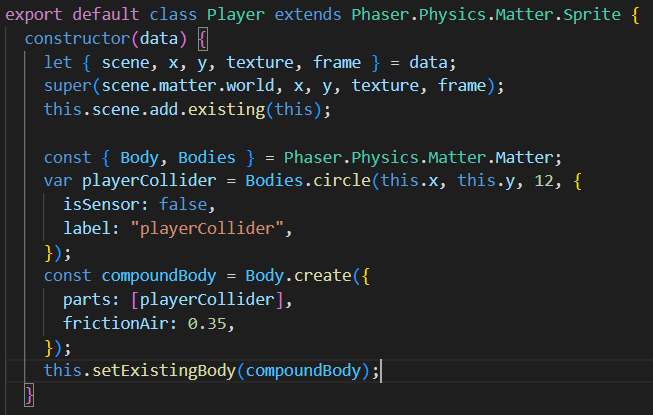Click 'texture' in the let destructuring line
The height and width of the screenshot is (415, 653).
click(x=260, y=62)
